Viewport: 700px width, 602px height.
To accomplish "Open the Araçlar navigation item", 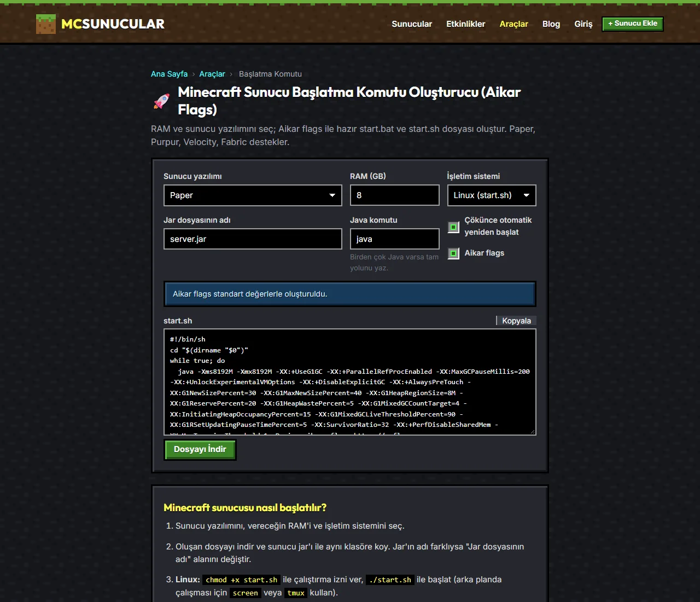I will (514, 24).
